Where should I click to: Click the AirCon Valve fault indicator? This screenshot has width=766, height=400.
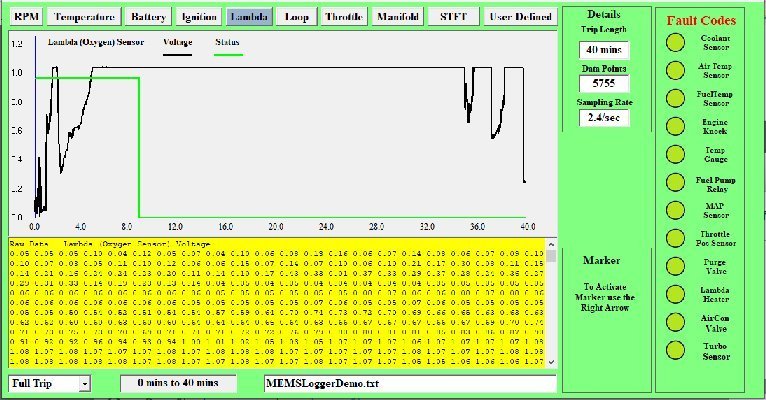pyautogui.click(x=676, y=322)
